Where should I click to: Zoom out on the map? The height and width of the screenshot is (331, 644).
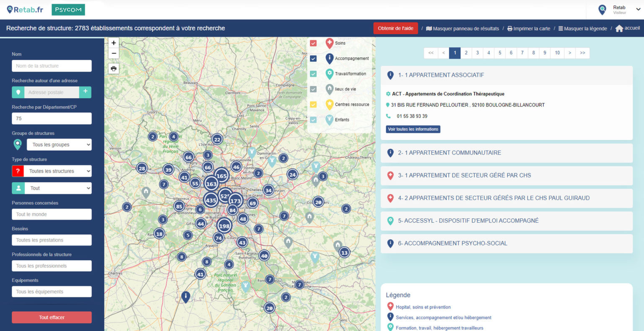[114, 54]
